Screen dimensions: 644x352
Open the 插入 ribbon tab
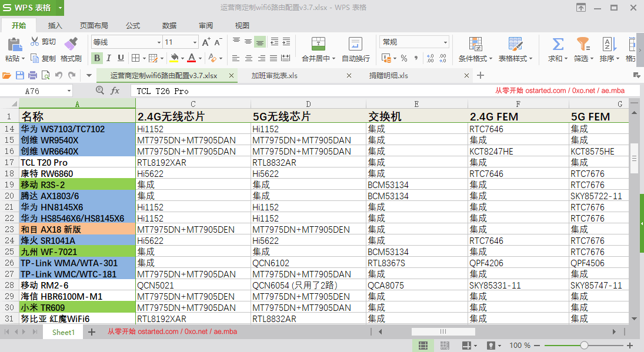[55, 25]
